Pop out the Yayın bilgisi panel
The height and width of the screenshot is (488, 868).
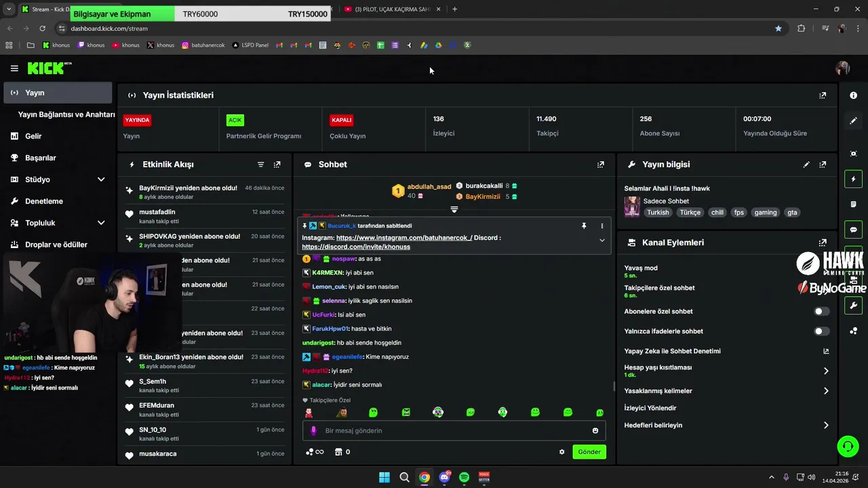[x=823, y=165]
